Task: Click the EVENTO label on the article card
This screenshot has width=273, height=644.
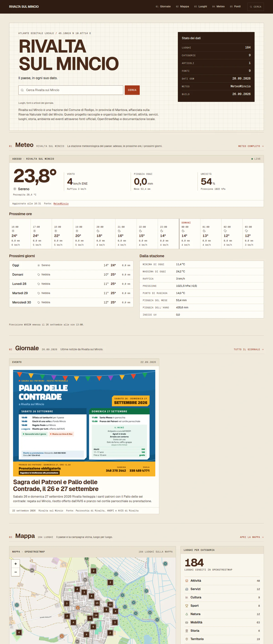Action: [x=17, y=362]
